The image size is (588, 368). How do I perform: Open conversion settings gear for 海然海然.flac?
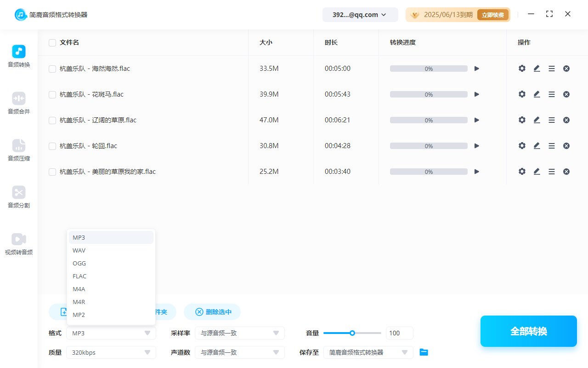(522, 68)
